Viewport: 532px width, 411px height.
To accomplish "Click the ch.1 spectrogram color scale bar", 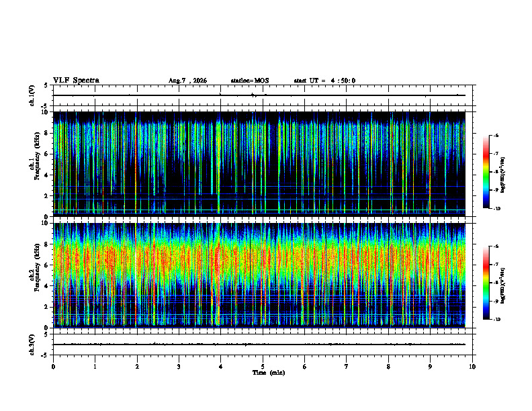I will pos(486,172).
